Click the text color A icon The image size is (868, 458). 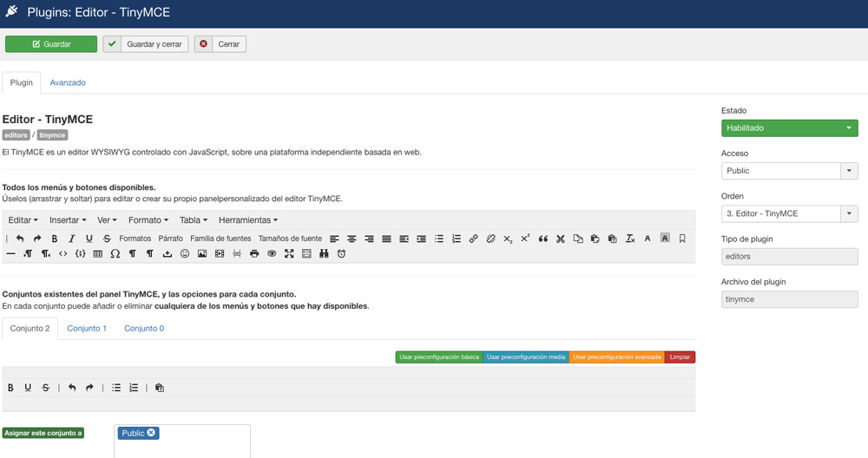tap(648, 239)
